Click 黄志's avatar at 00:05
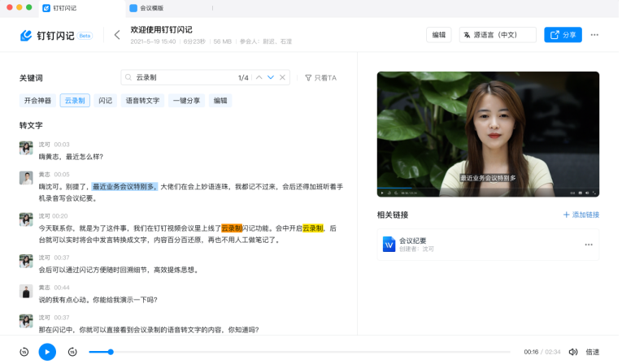This screenshot has width=622, height=364. [x=26, y=178]
